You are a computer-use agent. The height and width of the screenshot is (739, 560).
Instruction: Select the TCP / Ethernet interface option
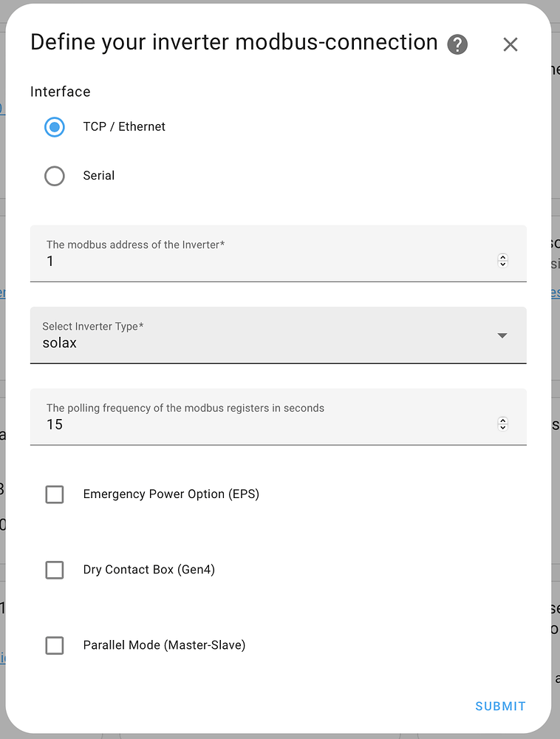click(54, 126)
